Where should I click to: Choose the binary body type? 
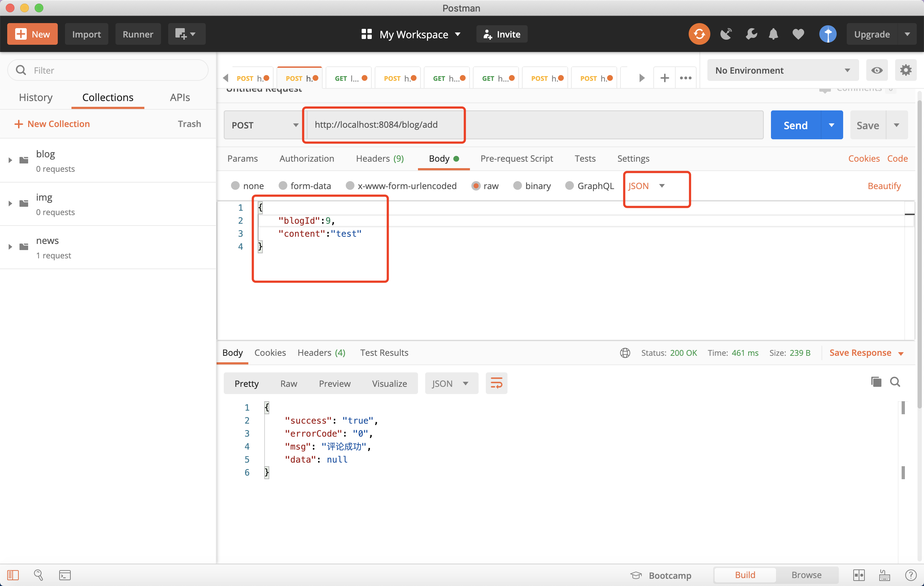pyautogui.click(x=517, y=186)
